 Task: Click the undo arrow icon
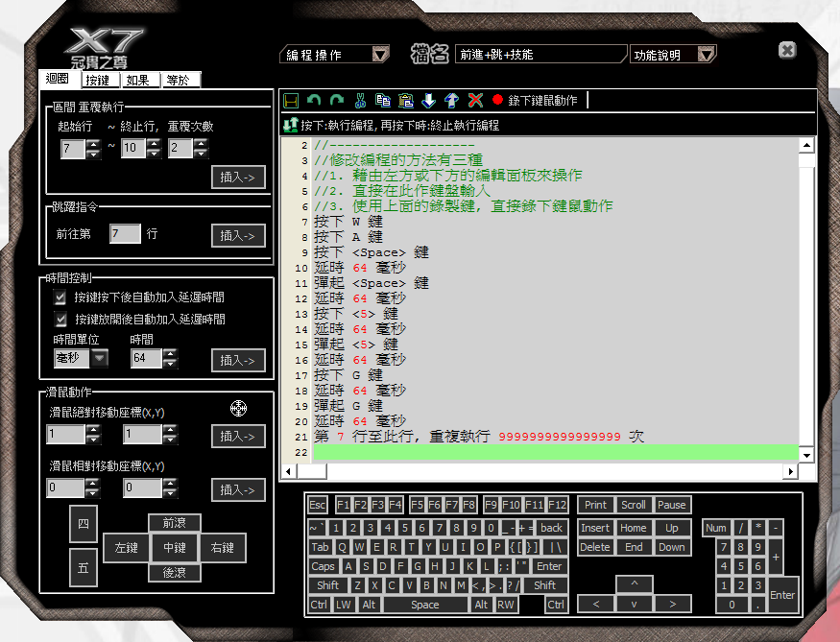coord(314,100)
